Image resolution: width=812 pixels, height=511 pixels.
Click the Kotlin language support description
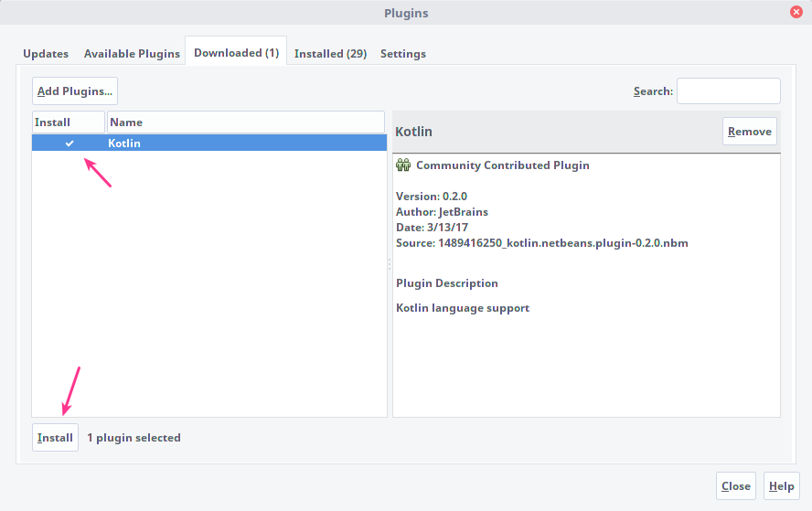coord(463,308)
